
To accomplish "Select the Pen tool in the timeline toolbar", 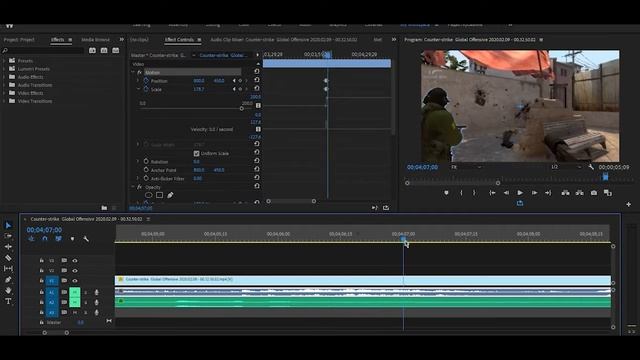I will (8, 280).
